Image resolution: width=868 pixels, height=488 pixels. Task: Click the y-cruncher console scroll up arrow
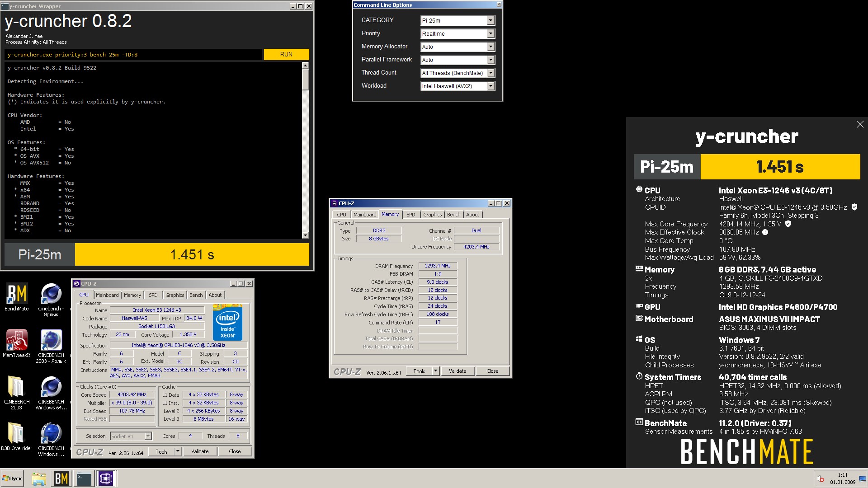click(x=305, y=66)
